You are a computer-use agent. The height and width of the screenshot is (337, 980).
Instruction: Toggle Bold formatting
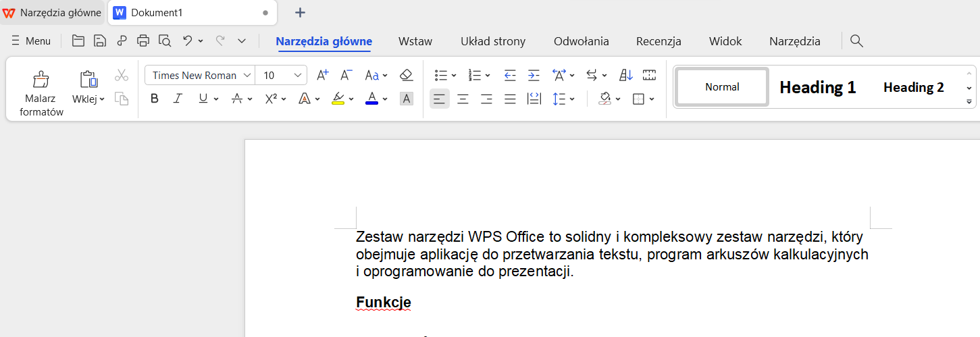(x=155, y=99)
